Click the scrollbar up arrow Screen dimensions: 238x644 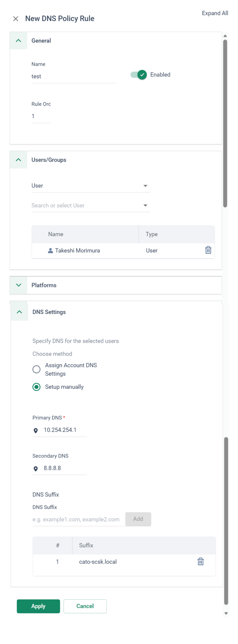tap(225, 36)
